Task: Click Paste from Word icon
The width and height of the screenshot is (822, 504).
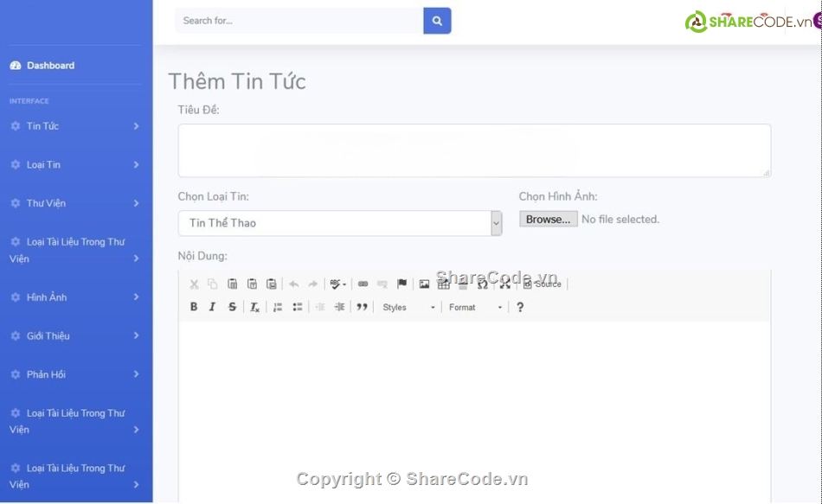Action: tap(271, 284)
